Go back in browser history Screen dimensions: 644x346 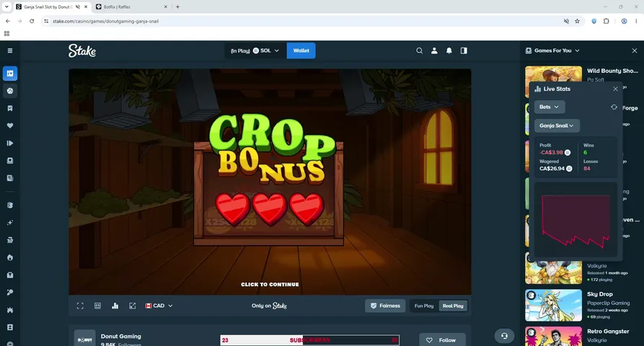(x=8, y=21)
